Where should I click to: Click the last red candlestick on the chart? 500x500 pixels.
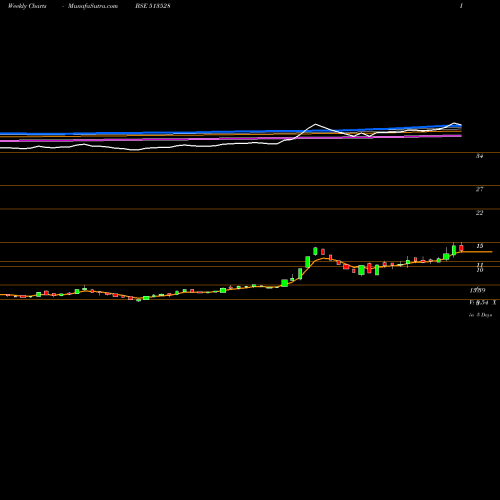pos(461,248)
